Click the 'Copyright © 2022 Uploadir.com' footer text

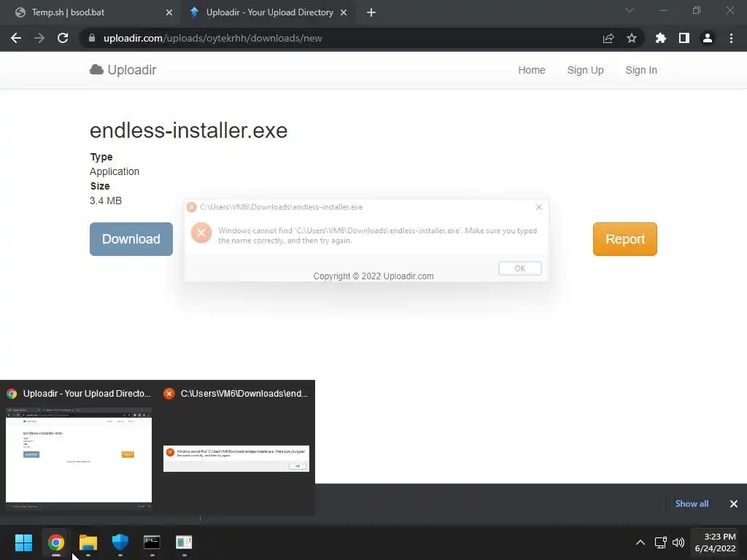tap(373, 276)
